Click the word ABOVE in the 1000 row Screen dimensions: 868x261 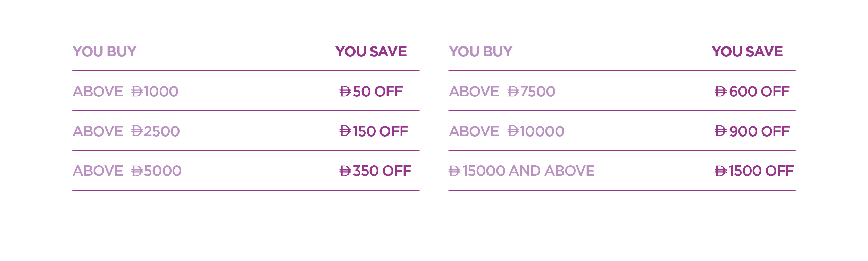[x=98, y=92]
